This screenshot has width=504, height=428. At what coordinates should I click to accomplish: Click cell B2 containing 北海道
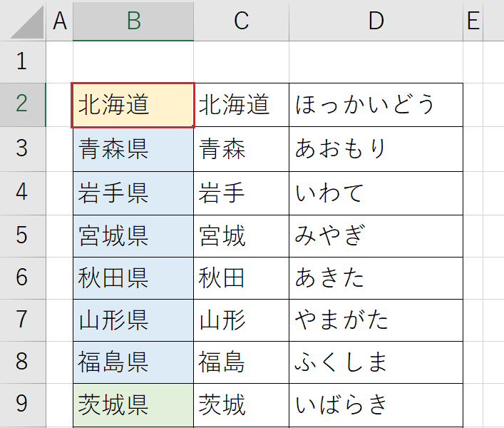pyautogui.click(x=133, y=105)
